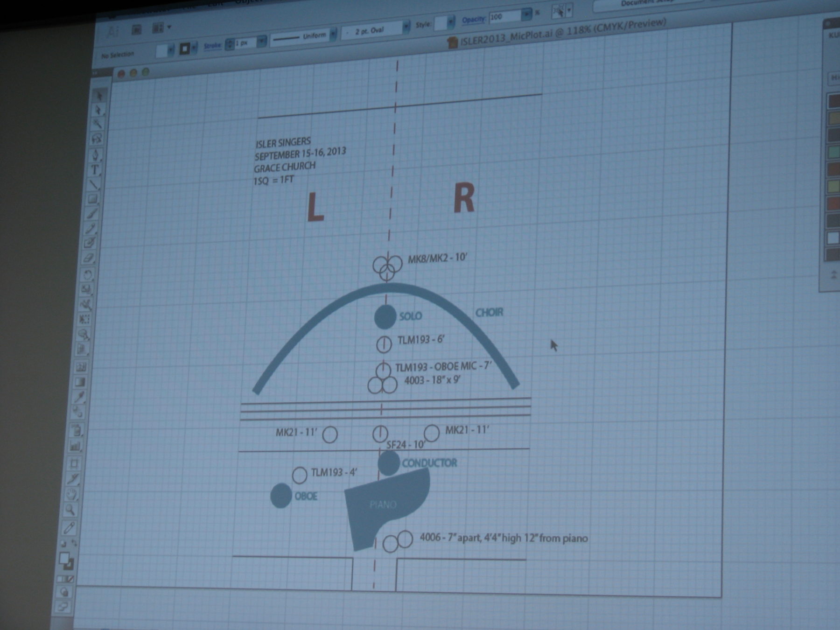Select the Rotate tool
This screenshot has height=630, width=840.
(x=88, y=274)
